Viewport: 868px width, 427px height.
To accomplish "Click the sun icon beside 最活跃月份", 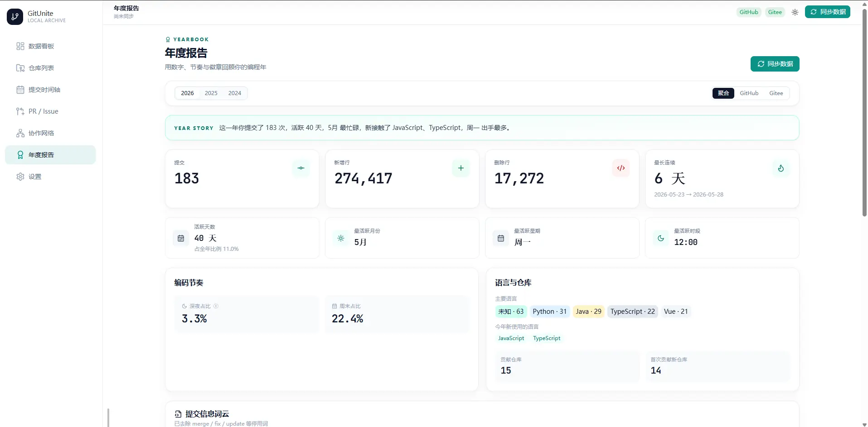I will click(341, 238).
